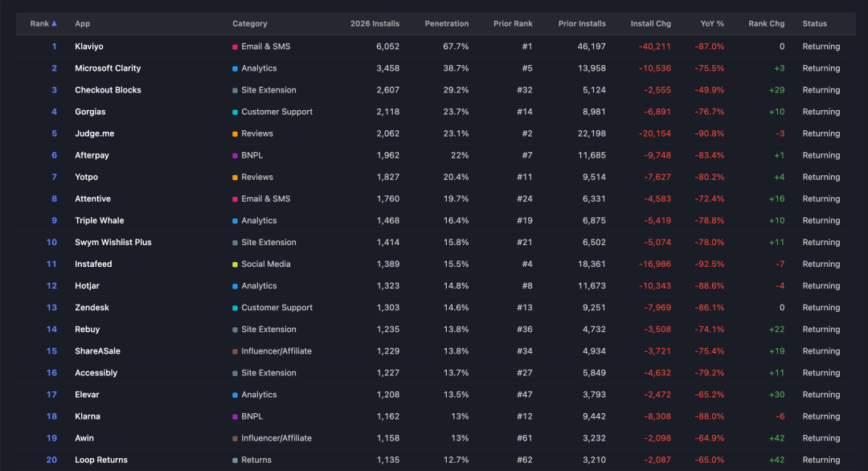Select the Accessibly app name
Viewport: 868px width, 471px height.
coord(96,372)
